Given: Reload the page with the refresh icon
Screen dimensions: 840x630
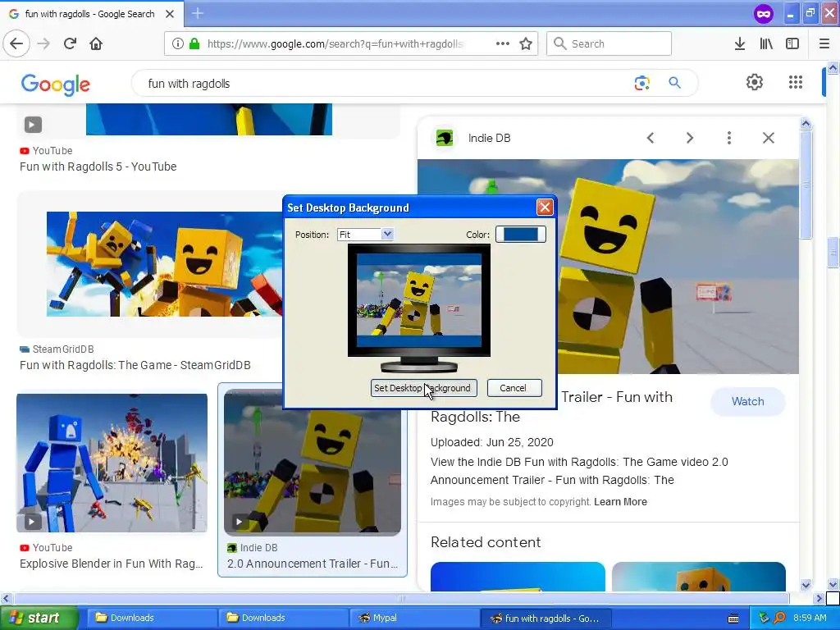Looking at the screenshot, I should (x=71, y=43).
